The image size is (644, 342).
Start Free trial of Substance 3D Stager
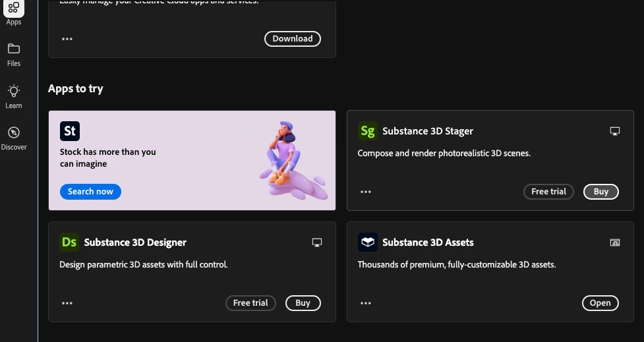pos(548,192)
